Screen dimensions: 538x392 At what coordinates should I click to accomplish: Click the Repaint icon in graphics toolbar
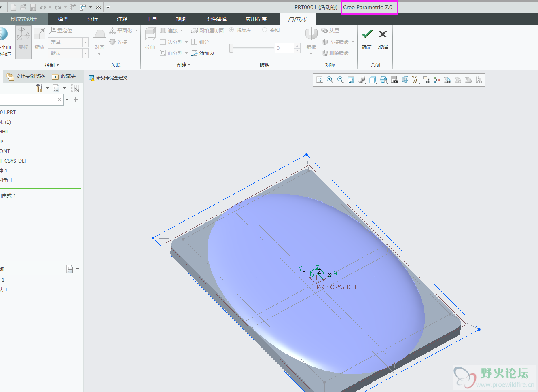(x=351, y=80)
